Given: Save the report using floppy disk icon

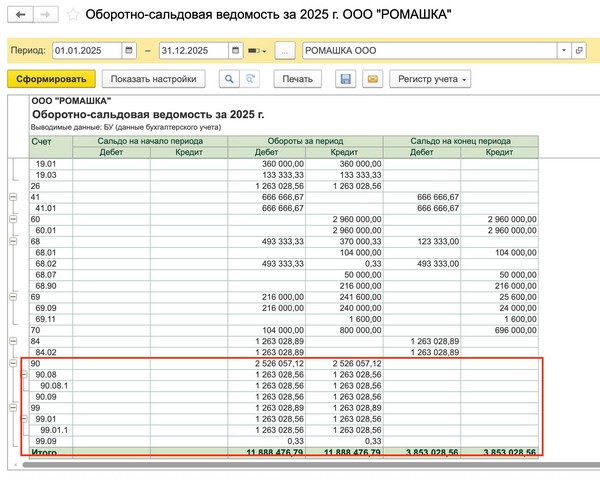Looking at the screenshot, I should [x=346, y=79].
